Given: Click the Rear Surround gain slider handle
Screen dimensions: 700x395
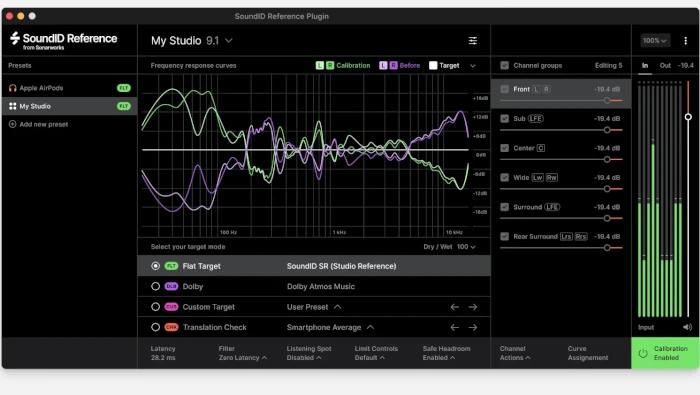Looking at the screenshot, I should [607, 248].
